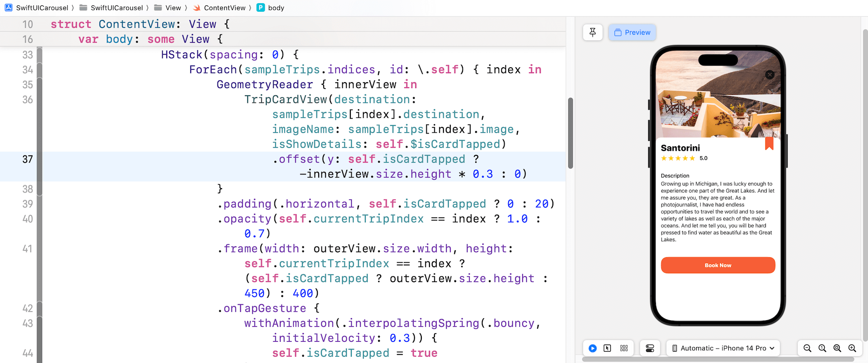Click the Santorini photo in the preview

[x=718, y=94]
